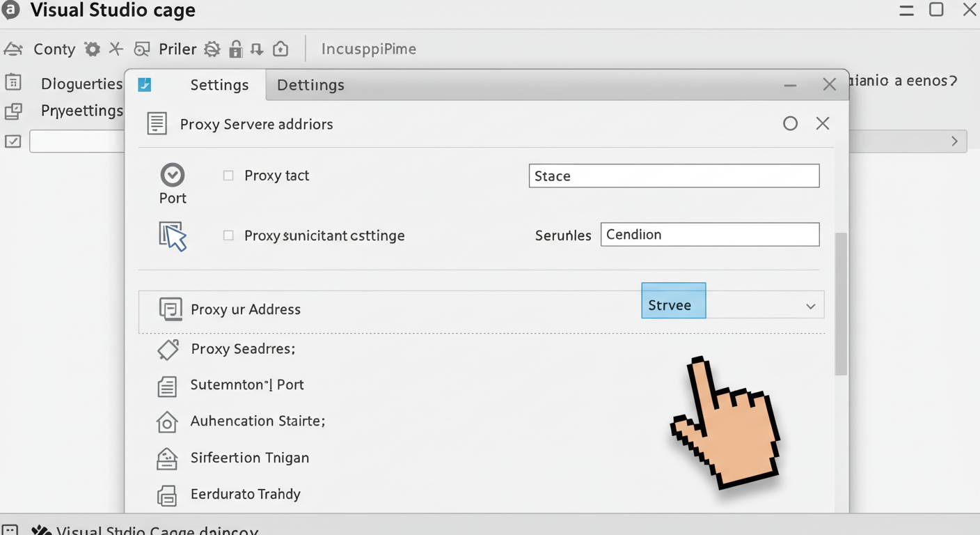The height and width of the screenshot is (535, 980).
Task: Select the Settings tab
Action: [219, 85]
